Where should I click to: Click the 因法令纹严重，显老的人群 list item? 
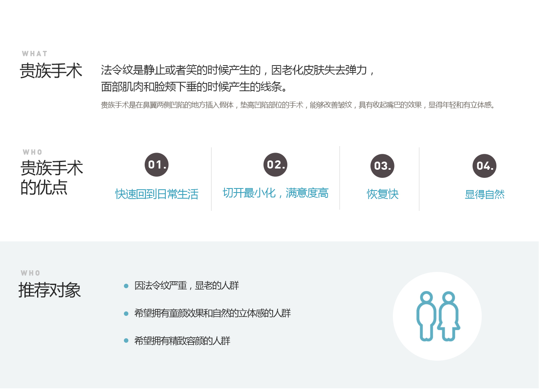click(187, 286)
